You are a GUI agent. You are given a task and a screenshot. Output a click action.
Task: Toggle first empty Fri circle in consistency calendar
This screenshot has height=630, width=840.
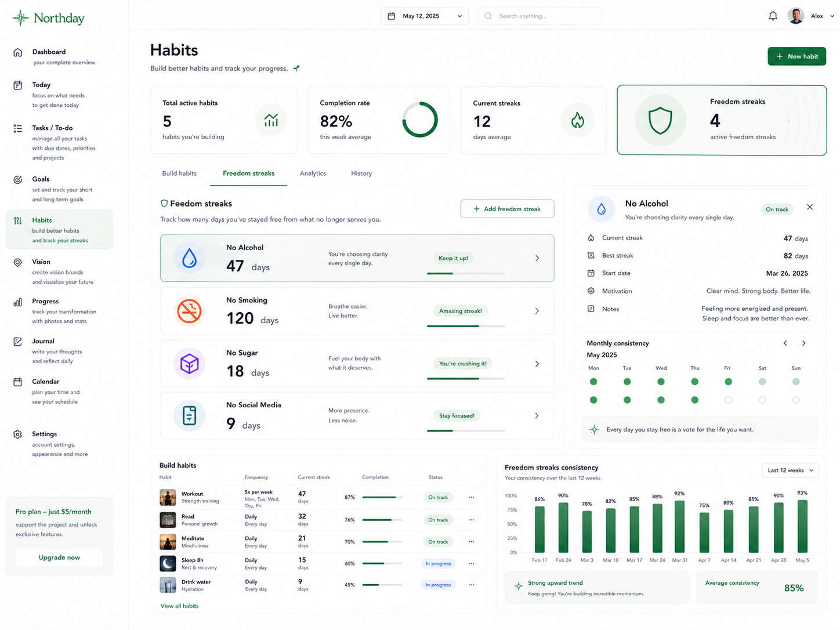pyautogui.click(x=729, y=400)
